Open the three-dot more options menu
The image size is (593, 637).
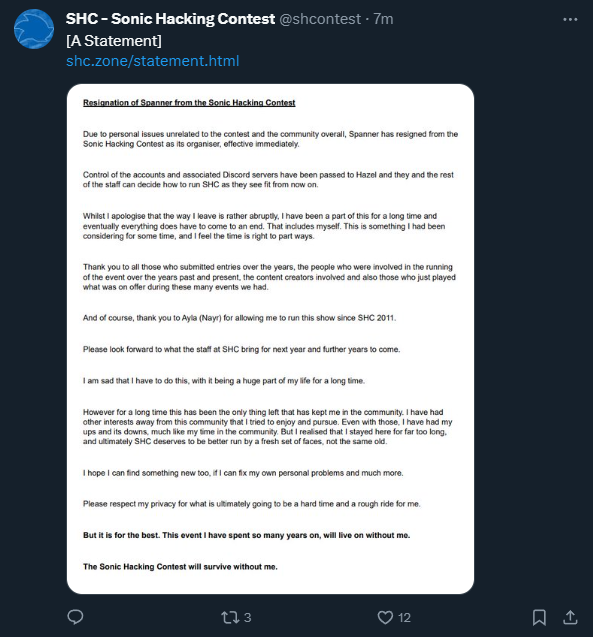[x=570, y=19]
